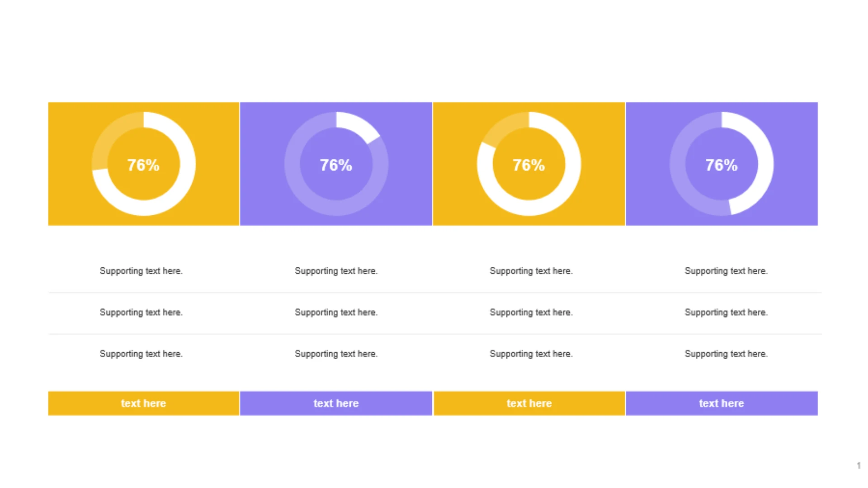
Task: Click the 76% label in the second yellow panel
Action: click(528, 165)
